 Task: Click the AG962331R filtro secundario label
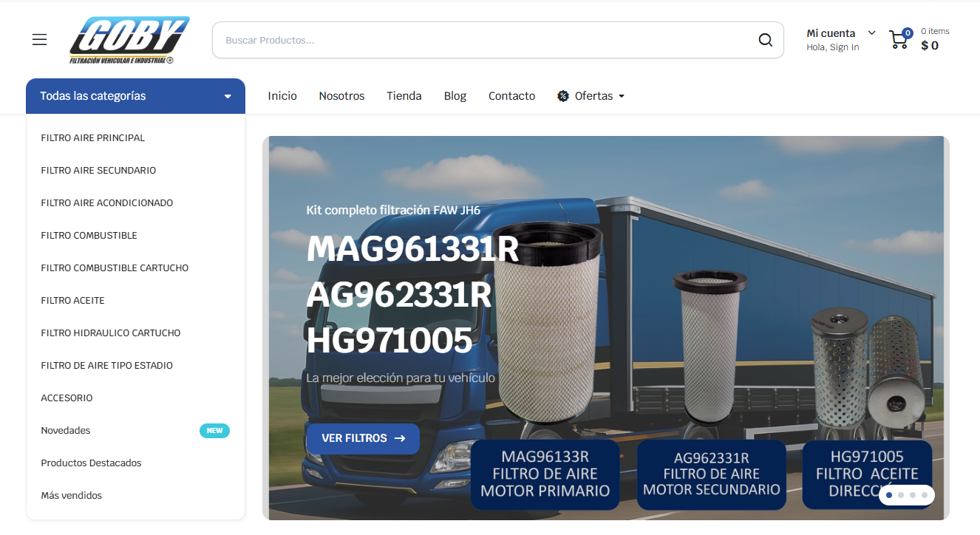pos(712,474)
